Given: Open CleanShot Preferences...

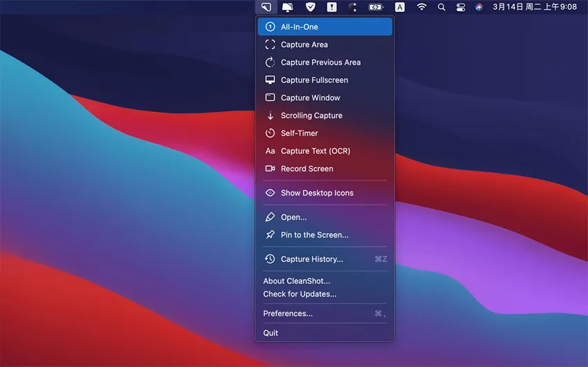Looking at the screenshot, I should 288,314.
